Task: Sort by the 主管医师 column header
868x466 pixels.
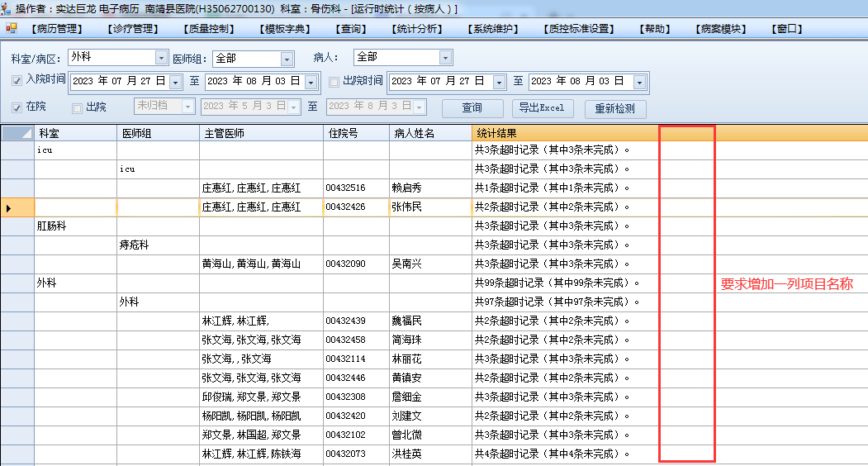Action: click(261, 133)
